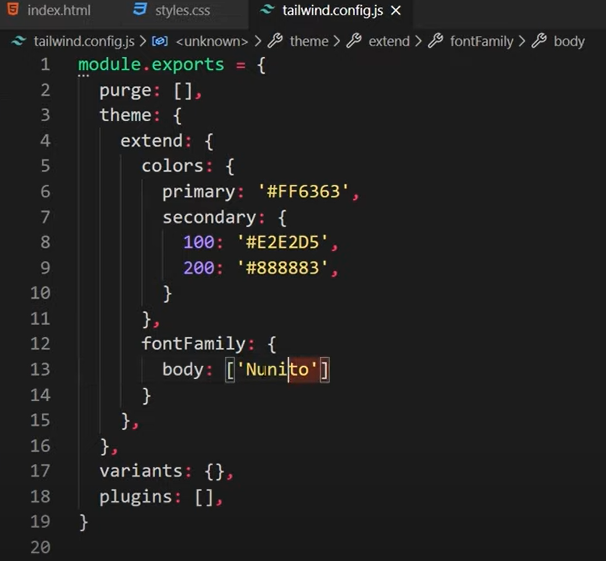Expand chevron after tailwind.config.js breadcrumb
This screenshot has width=606, height=561.
pos(143,41)
